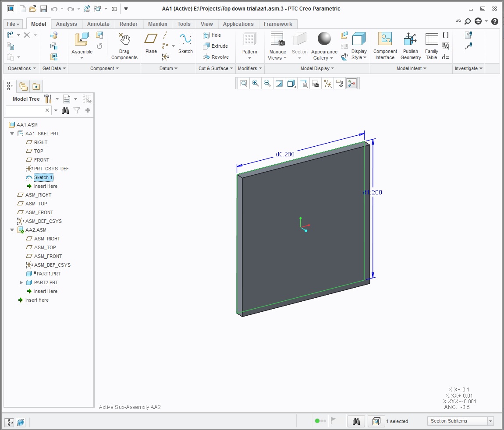Open the Model Tree settings hammer icon
Image resolution: width=504 pixels, height=430 pixels.
tap(48, 99)
